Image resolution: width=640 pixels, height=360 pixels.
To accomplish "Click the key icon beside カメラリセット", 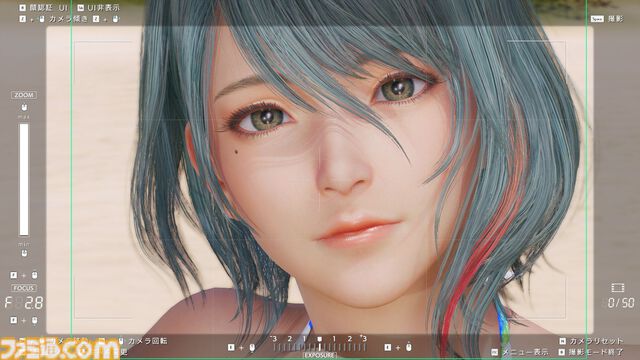I will [x=562, y=341].
